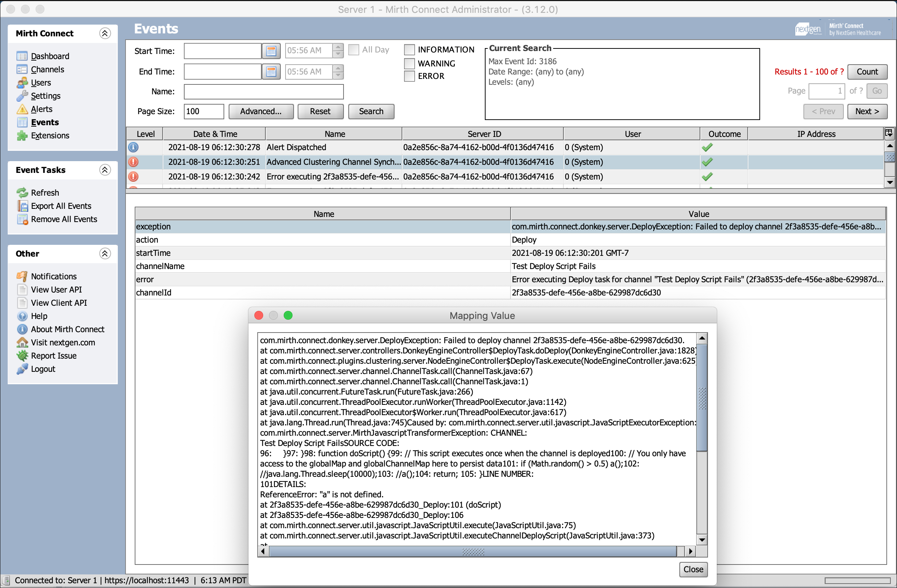
Task: Collapse the Other panel
Action: point(105,254)
